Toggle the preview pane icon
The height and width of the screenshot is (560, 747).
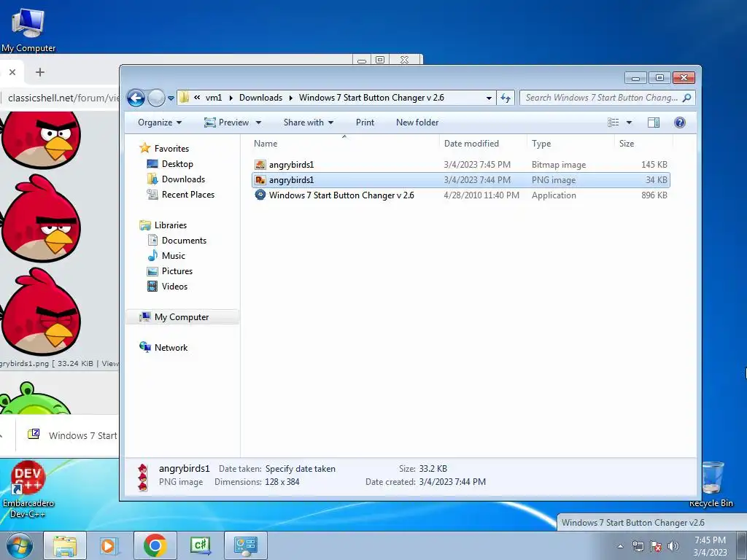pyautogui.click(x=654, y=122)
